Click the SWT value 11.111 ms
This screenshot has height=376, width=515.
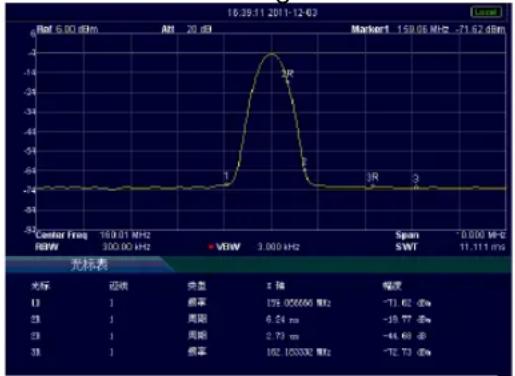tap(482, 247)
